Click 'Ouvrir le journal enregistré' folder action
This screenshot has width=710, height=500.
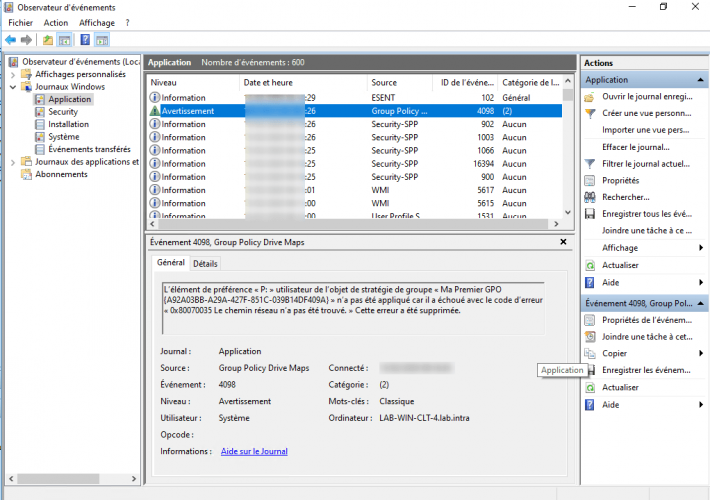[x=644, y=97]
